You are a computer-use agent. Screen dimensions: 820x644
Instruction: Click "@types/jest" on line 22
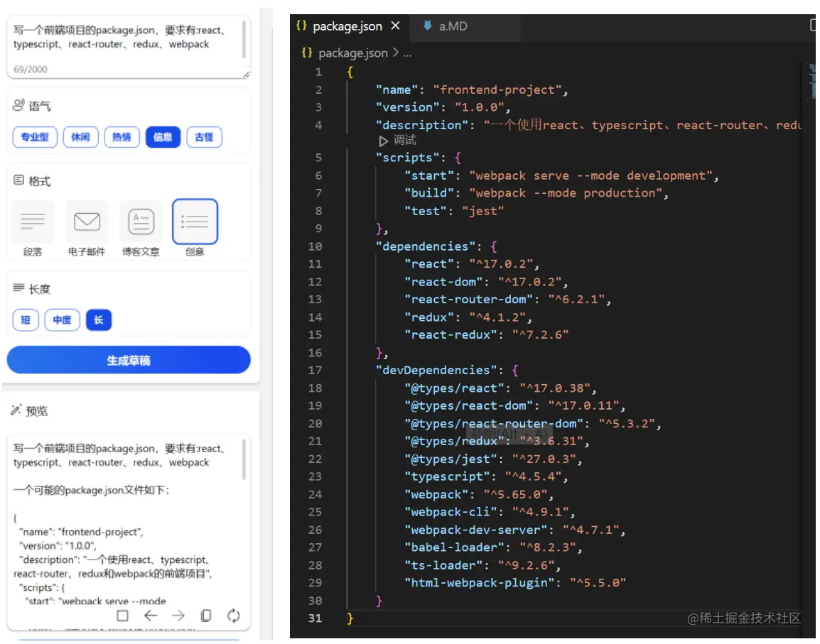coord(451,459)
